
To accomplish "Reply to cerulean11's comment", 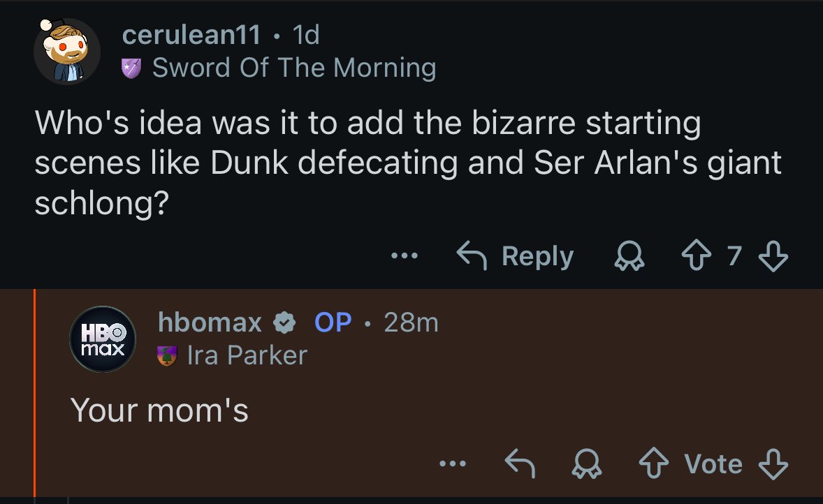I will (515, 256).
